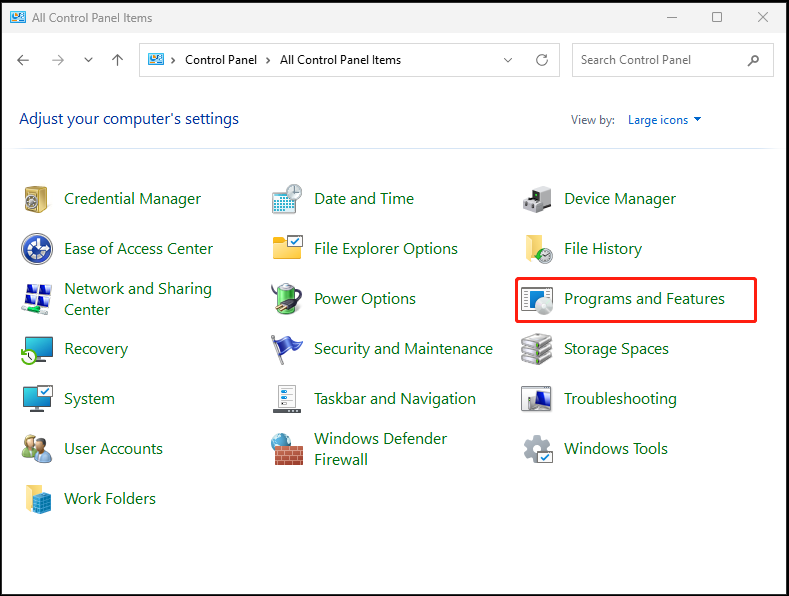Viewport: 789px width, 596px height.
Task: Open the Credential Manager link
Action: point(132,199)
